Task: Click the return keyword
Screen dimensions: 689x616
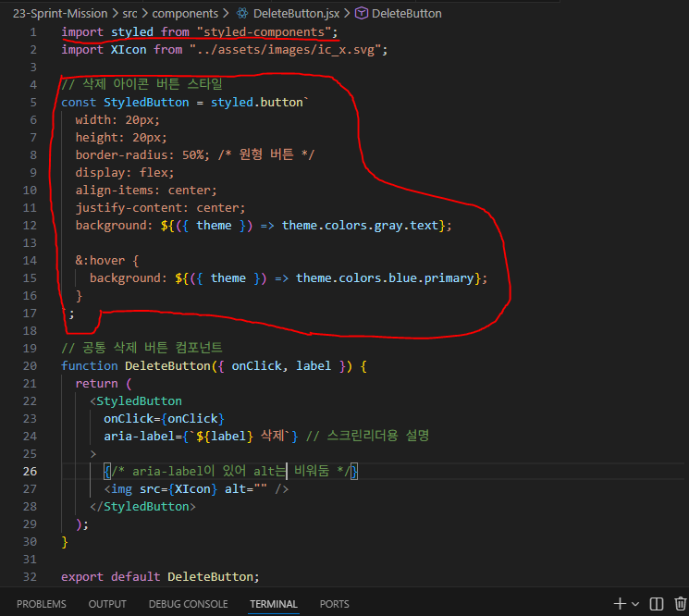Action: [x=97, y=384]
